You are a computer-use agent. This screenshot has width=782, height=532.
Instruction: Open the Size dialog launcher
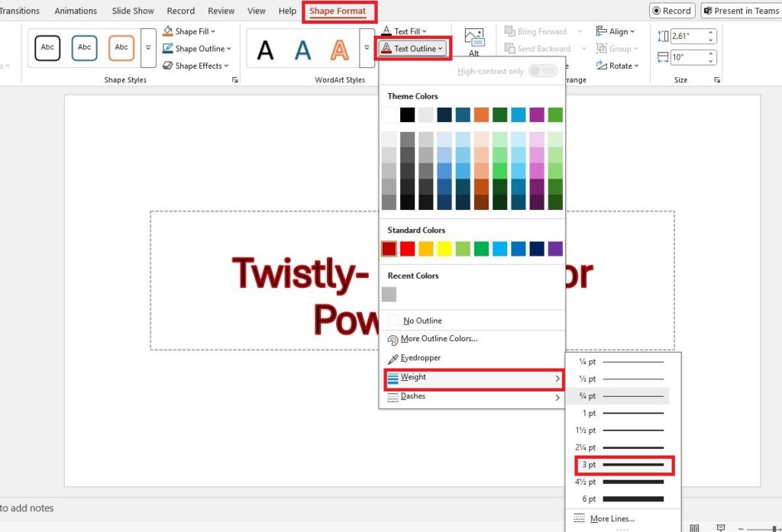click(x=717, y=80)
